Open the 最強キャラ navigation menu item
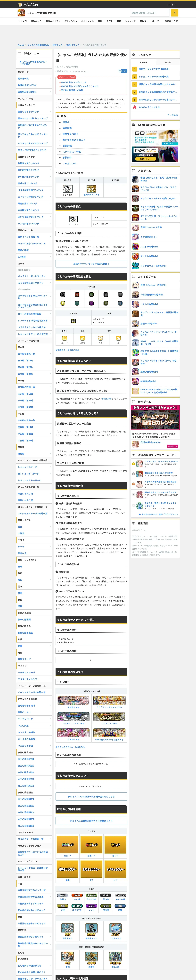This screenshot has height=980, width=196. pyautogui.click(x=36, y=21)
